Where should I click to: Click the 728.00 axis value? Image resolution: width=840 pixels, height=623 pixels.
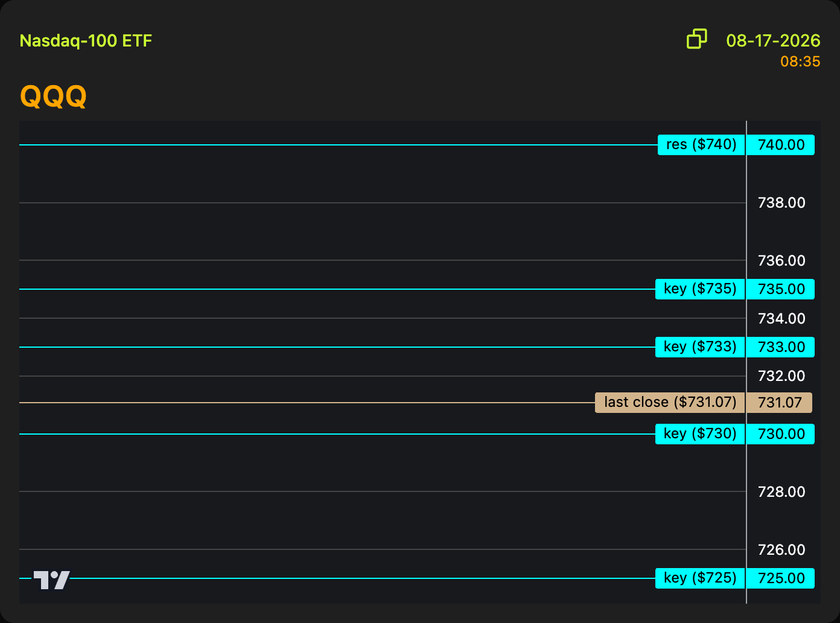point(781,492)
